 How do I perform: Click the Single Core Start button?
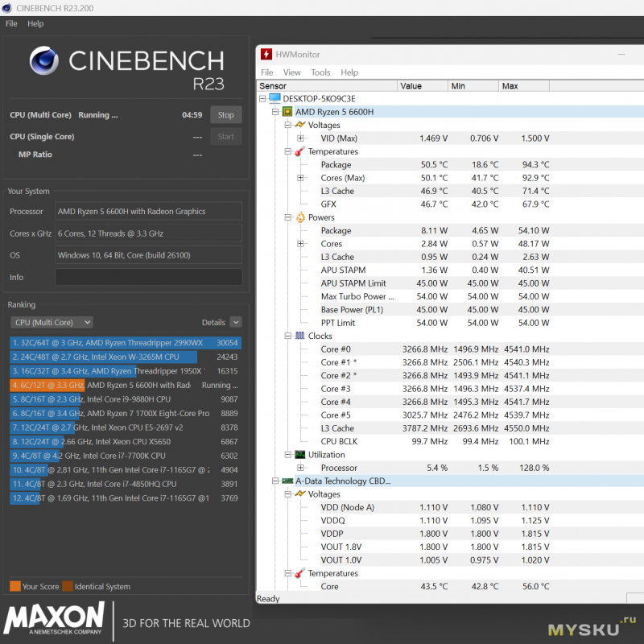point(226,136)
